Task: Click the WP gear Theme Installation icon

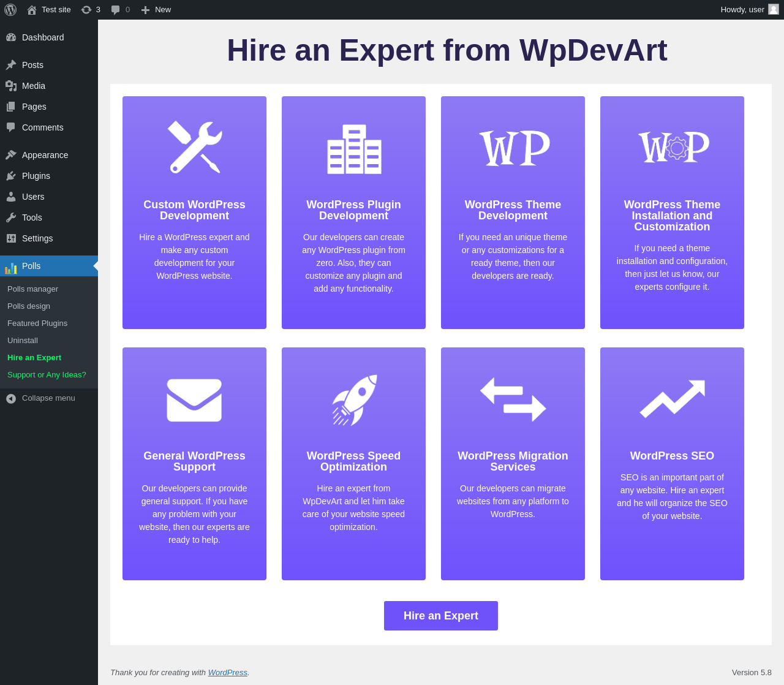Action: [x=673, y=147]
